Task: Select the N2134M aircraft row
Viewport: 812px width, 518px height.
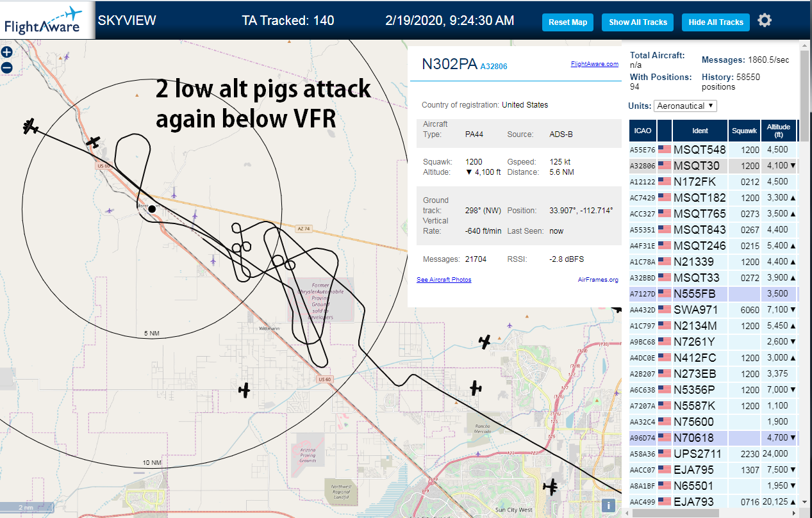Action: coord(713,326)
